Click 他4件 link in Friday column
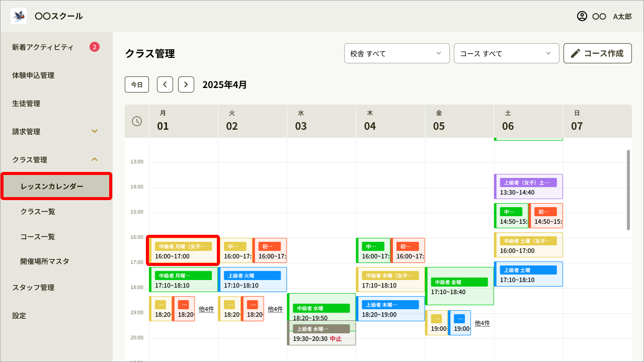Image resolution: width=644 pixels, height=362 pixels. coord(482,323)
